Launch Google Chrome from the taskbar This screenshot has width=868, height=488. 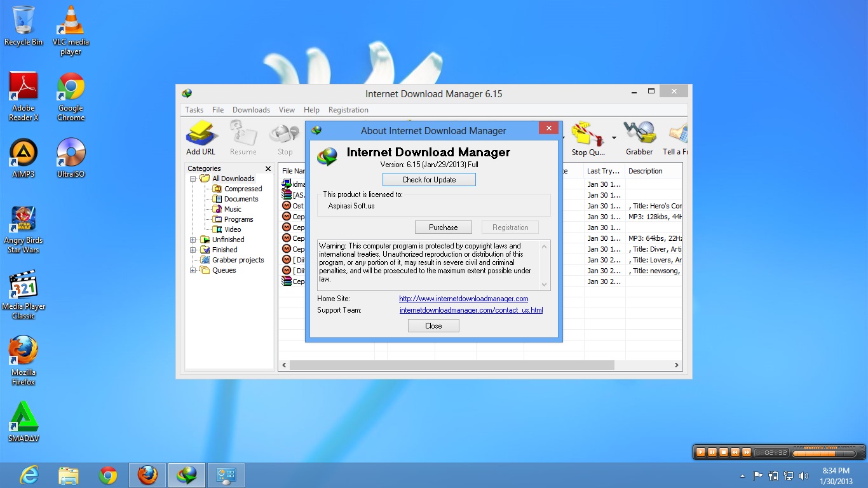coord(108,475)
